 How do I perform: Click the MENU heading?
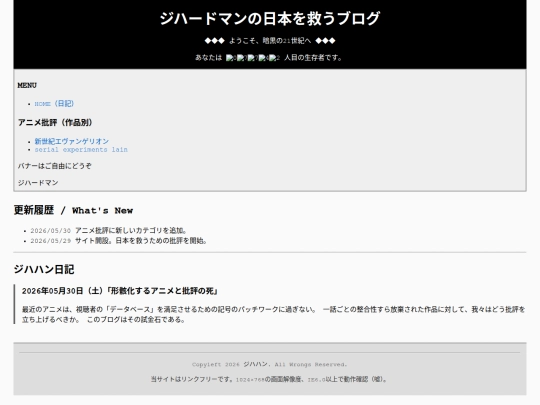click(x=27, y=85)
